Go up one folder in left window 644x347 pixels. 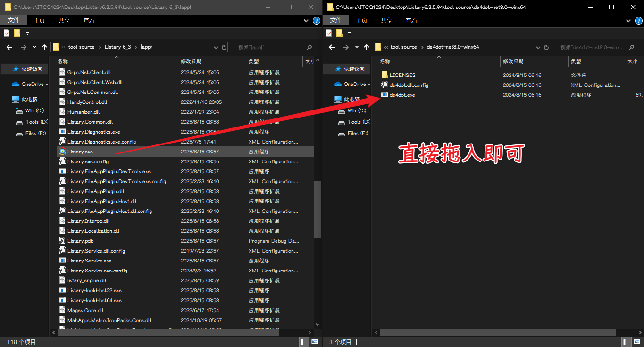[x=44, y=47]
